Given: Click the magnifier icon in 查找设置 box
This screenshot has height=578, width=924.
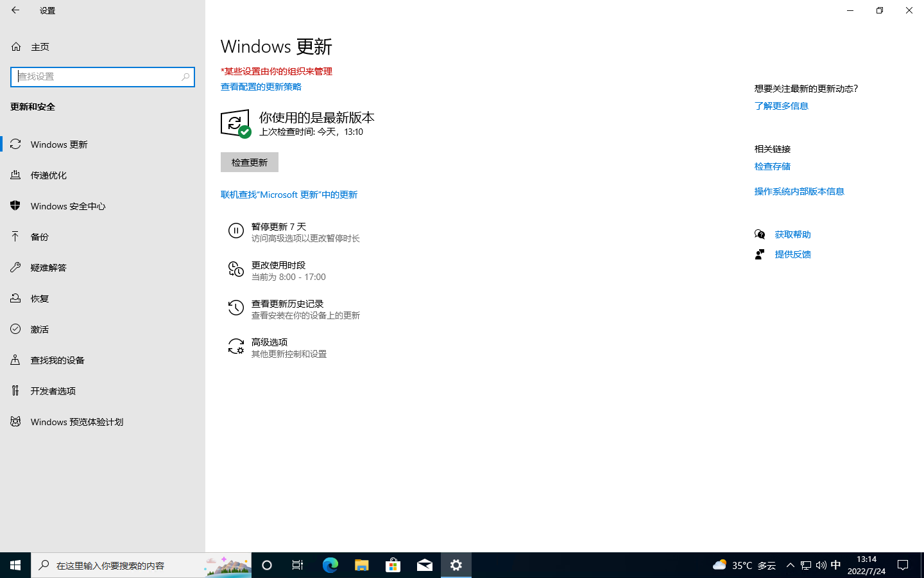Looking at the screenshot, I should click(185, 76).
